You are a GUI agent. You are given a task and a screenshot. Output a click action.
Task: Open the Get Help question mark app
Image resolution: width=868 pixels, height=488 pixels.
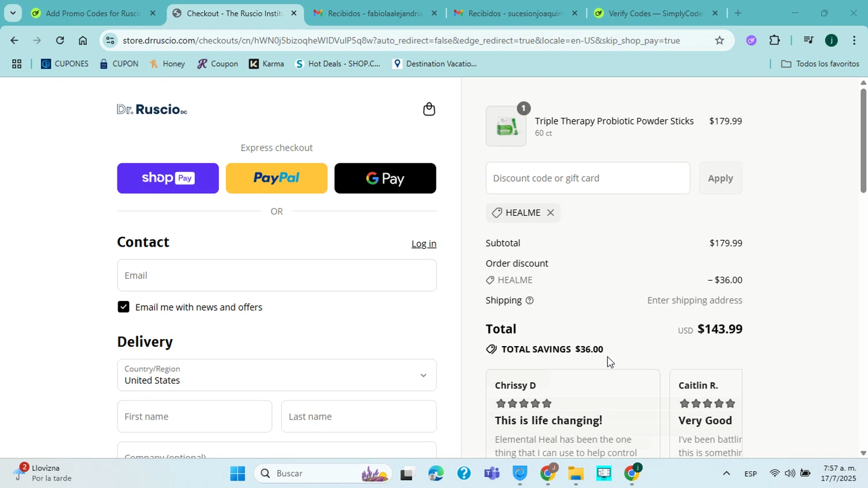pyautogui.click(x=464, y=474)
